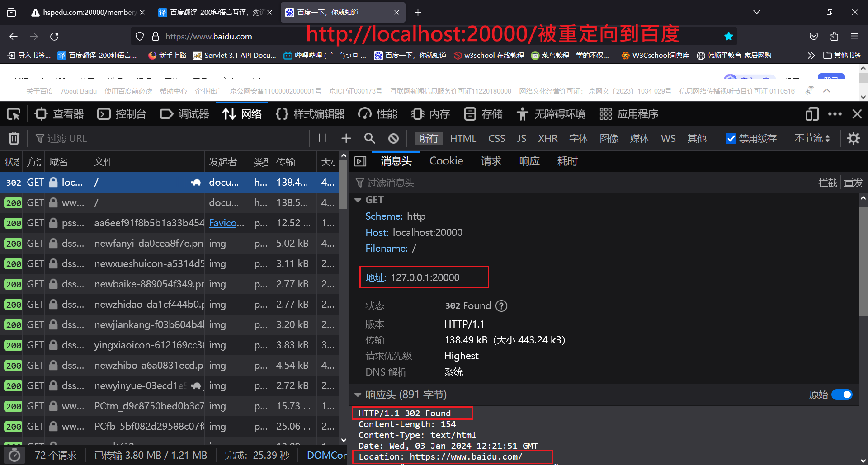Screen dimensions: 868x465
Task: Switch to the 百度翻译 browser tab
Action: click(215, 13)
